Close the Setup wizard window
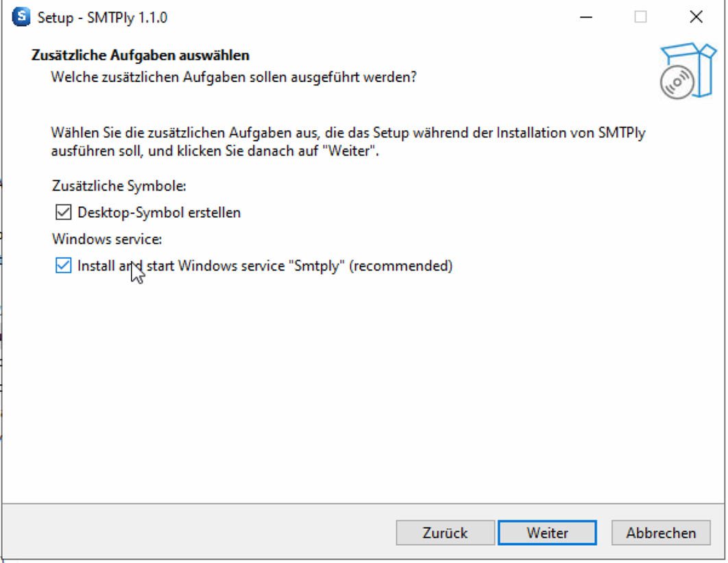This screenshot has width=728, height=563. pyautogui.click(x=696, y=16)
